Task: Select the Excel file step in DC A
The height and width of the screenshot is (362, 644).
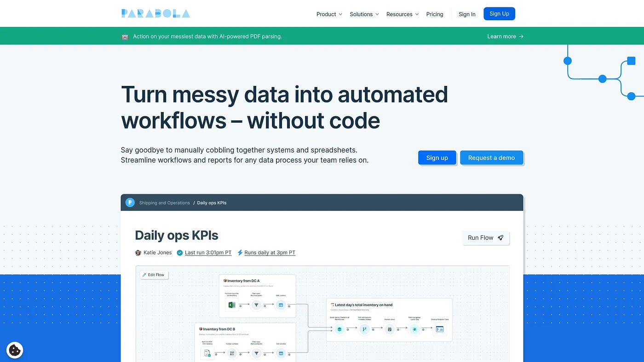Action: click(x=231, y=305)
